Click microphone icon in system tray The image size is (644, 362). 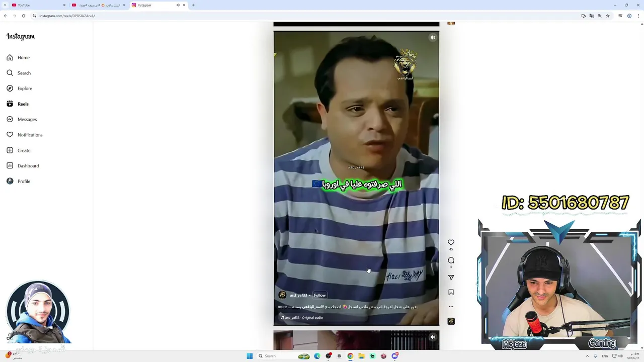tap(595, 356)
